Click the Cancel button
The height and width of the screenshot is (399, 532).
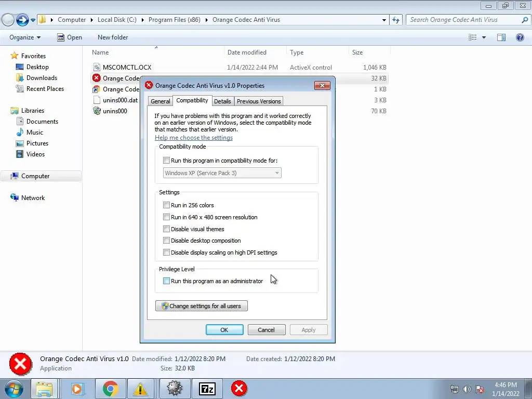click(267, 330)
